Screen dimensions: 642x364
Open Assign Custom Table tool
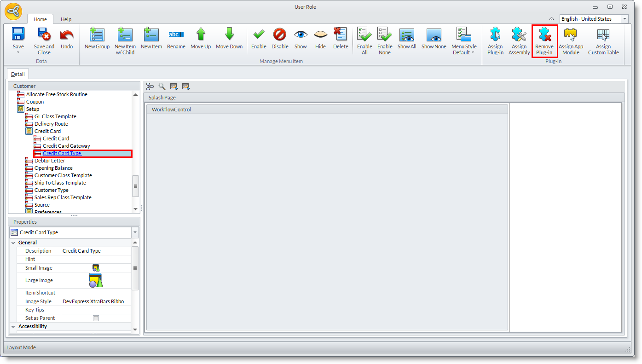[x=603, y=35]
